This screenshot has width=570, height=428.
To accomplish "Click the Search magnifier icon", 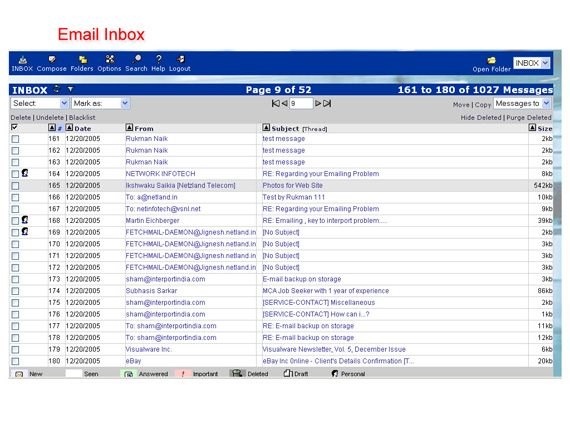I will click(137, 59).
